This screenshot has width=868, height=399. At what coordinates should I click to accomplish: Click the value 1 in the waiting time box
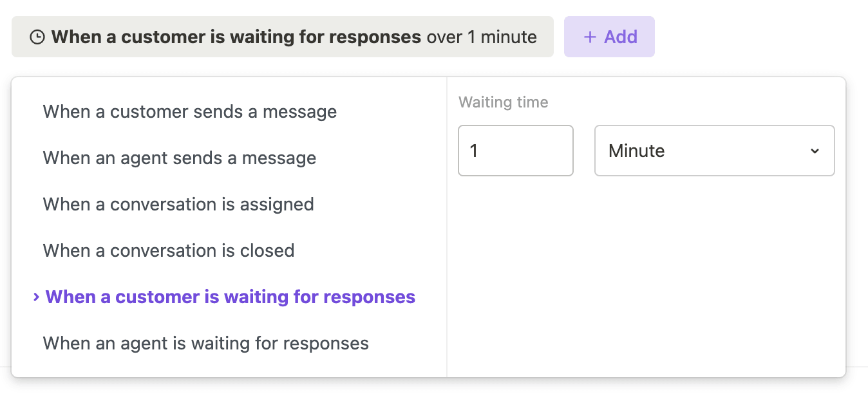click(474, 151)
